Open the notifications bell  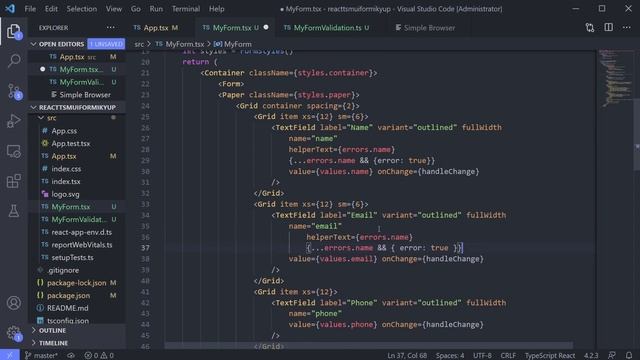tap(629, 356)
